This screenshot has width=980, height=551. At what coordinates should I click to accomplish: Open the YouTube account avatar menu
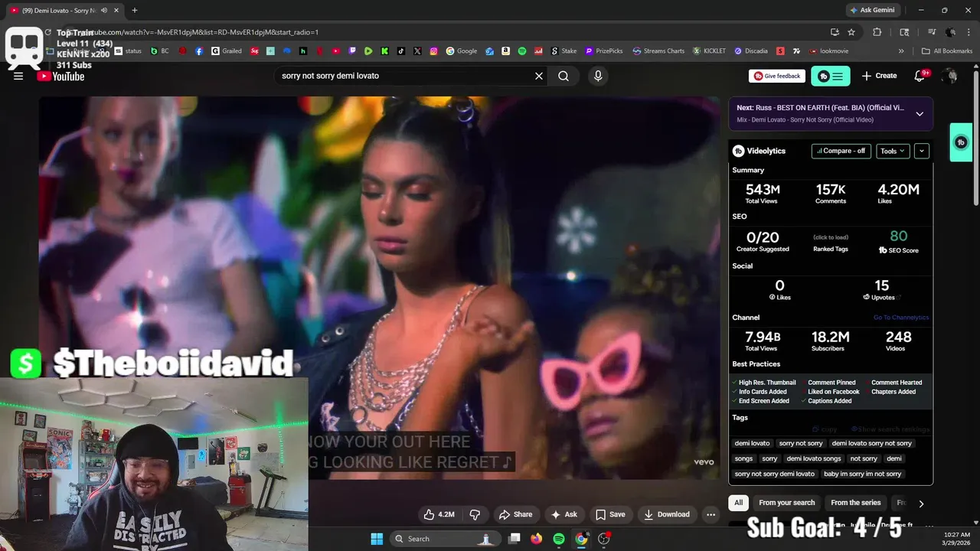pos(950,76)
